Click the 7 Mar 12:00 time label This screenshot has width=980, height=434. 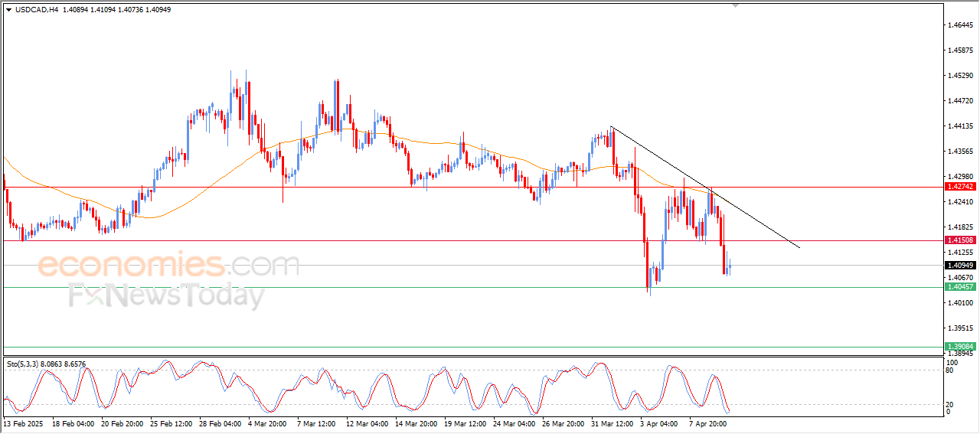coord(317,423)
